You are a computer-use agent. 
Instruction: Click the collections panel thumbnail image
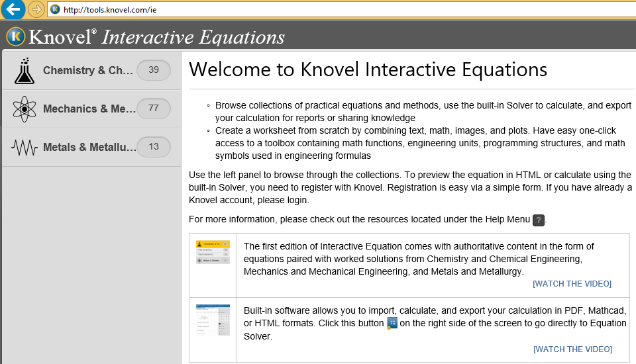point(213,252)
